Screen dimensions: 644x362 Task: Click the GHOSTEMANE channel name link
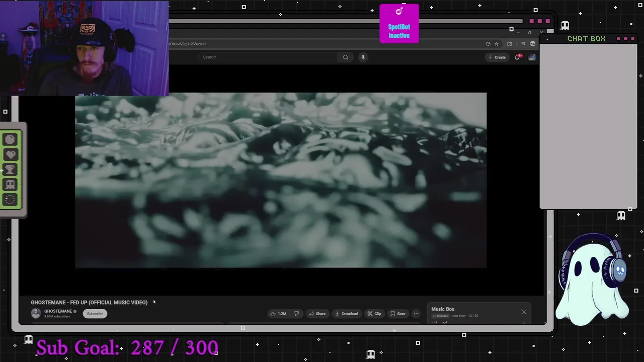pyautogui.click(x=58, y=311)
